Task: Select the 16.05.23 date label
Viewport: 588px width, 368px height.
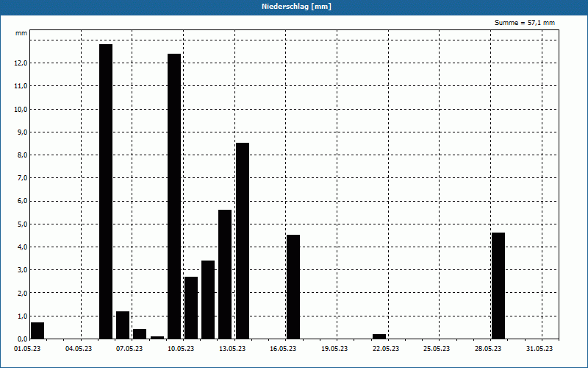Action: tap(283, 349)
